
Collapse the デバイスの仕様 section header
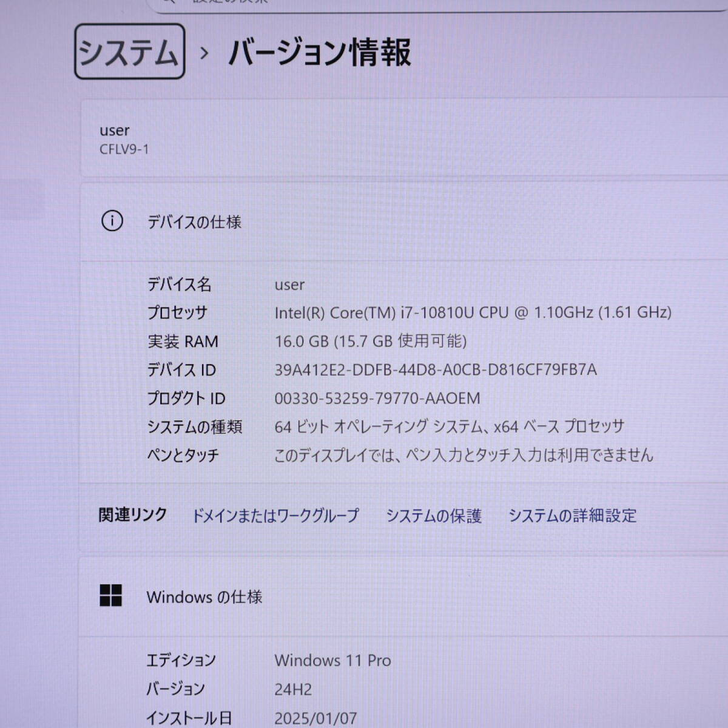(404, 222)
